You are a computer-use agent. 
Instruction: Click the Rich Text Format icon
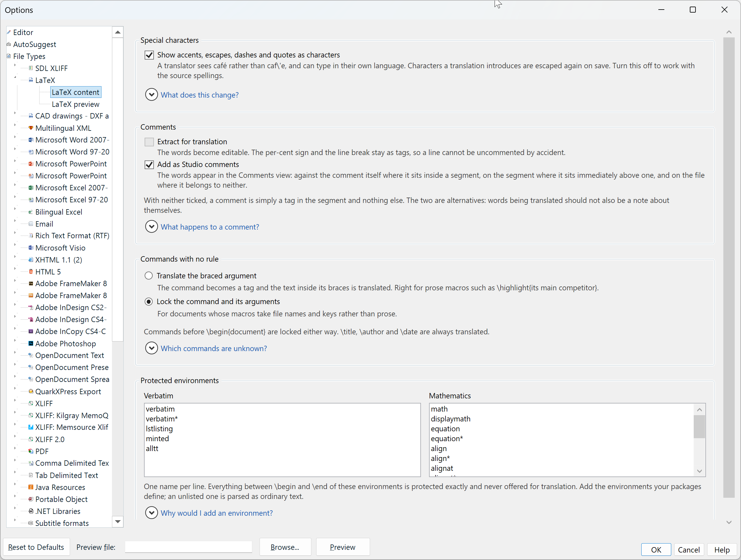point(31,236)
